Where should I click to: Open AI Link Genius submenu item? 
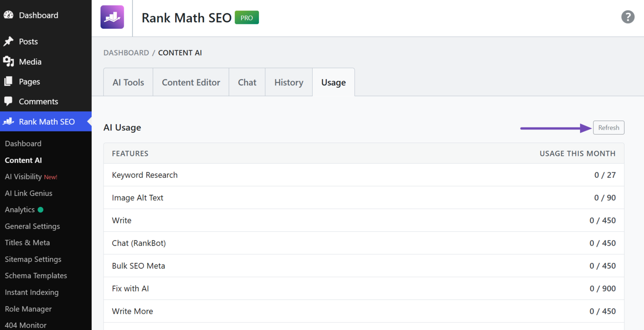click(29, 193)
